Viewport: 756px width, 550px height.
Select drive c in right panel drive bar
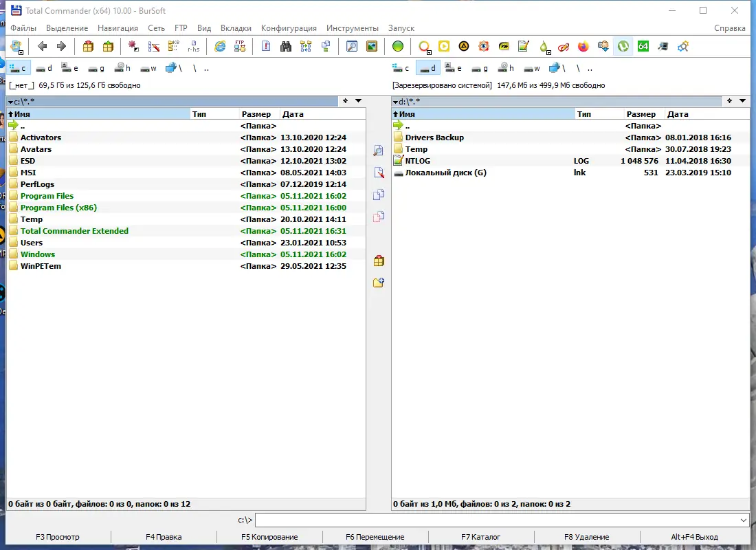pos(401,68)
